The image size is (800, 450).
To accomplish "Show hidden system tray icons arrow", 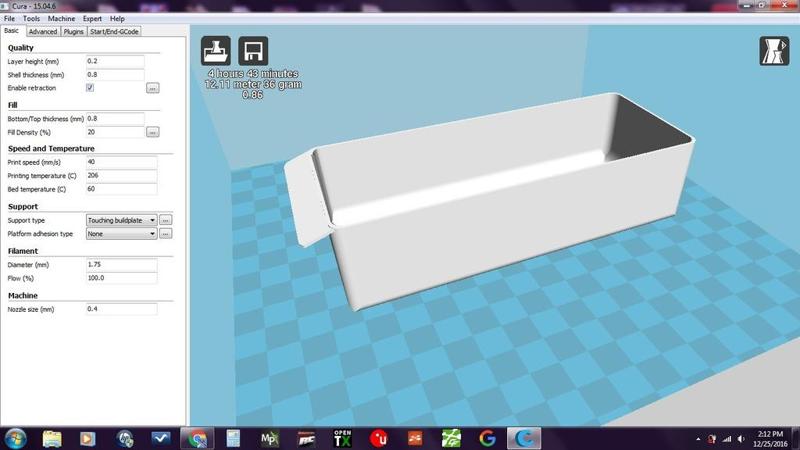I will tap(698, 439).
